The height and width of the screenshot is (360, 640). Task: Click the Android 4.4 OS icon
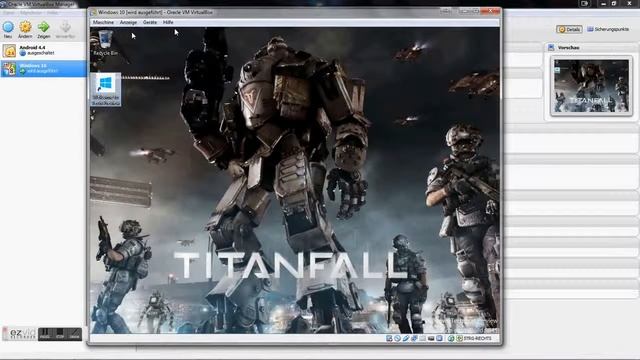click(x=9, y=51)
